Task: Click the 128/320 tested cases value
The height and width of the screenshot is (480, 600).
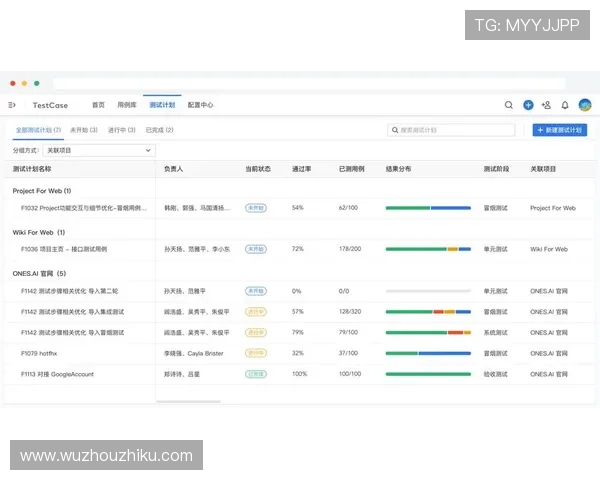Action: click(350, 312)
